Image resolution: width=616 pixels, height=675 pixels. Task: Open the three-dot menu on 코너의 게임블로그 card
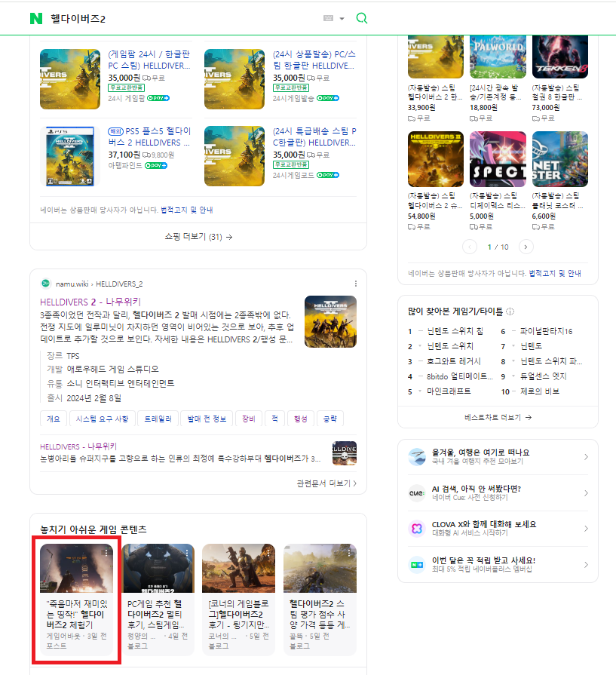pyautogui.click(x=268, y=552)
